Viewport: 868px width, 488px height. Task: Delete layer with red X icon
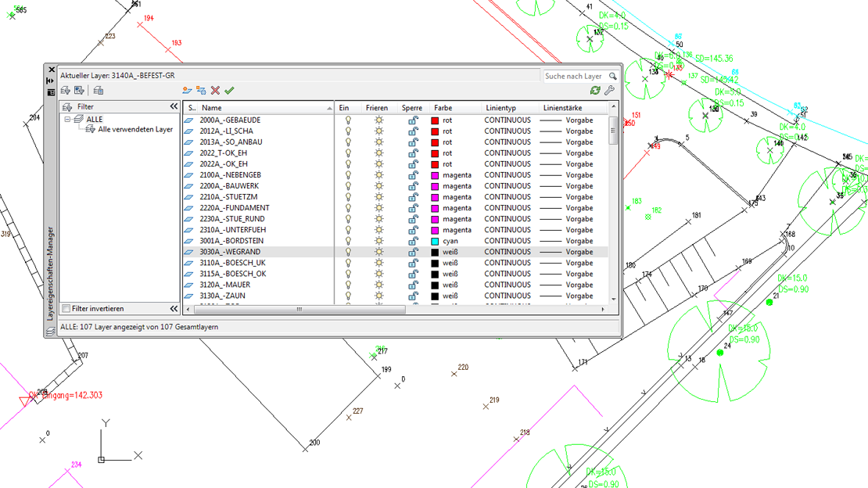click(215, 90)
